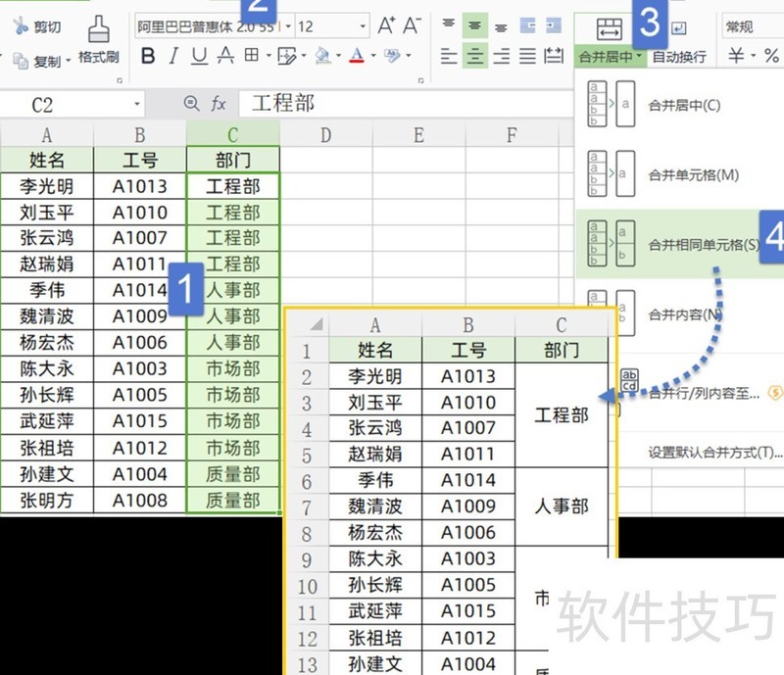Click the yen currency format icon
This screenshot has width=784, height=675.
point(736,56)
